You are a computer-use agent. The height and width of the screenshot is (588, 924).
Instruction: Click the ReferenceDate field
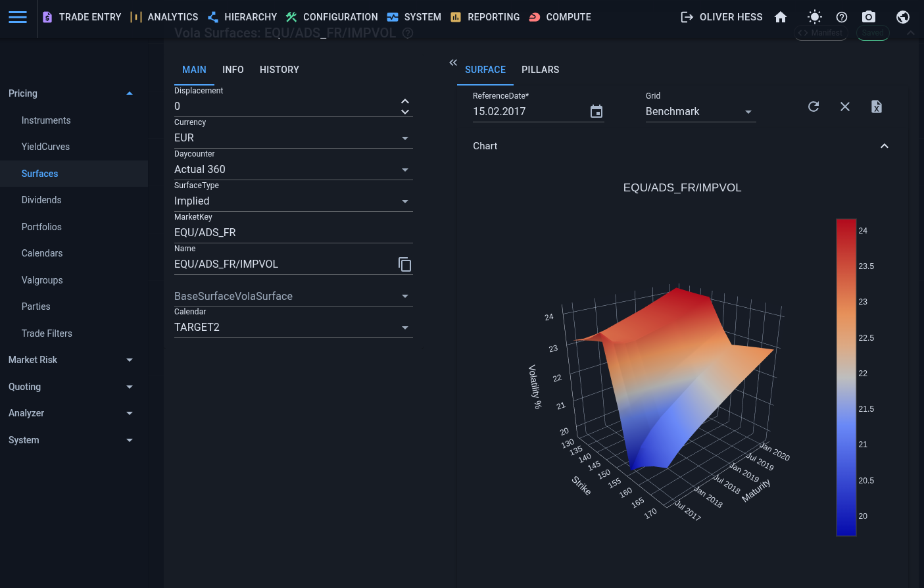[x=530, y=111]
